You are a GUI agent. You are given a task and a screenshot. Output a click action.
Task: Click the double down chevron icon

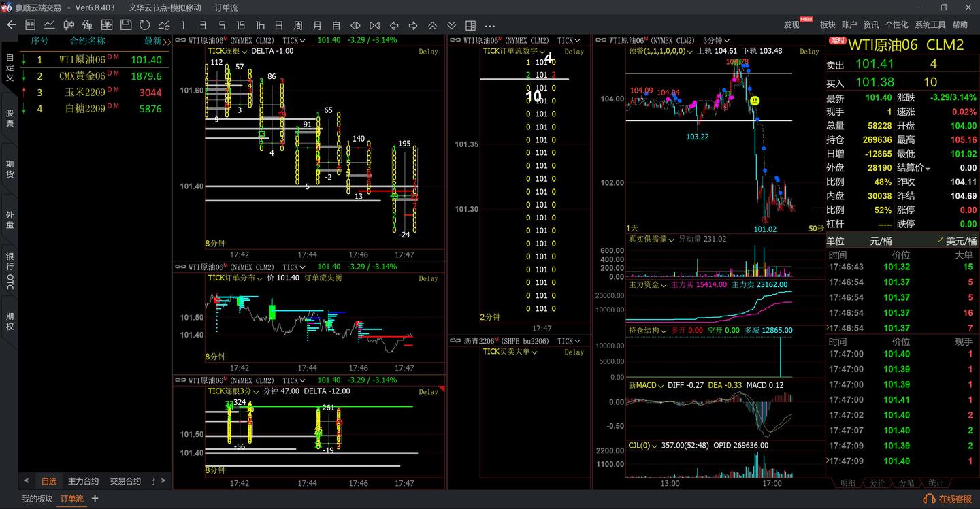click(451, 25)
